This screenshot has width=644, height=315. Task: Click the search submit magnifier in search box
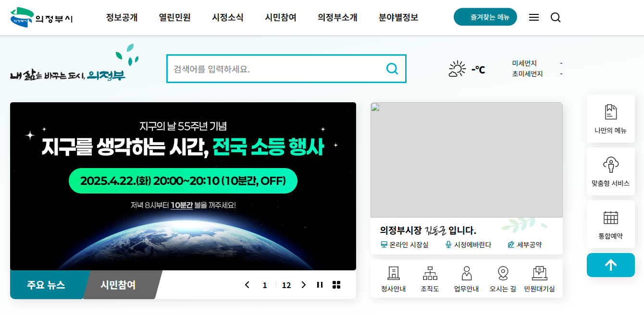(392, 69)
